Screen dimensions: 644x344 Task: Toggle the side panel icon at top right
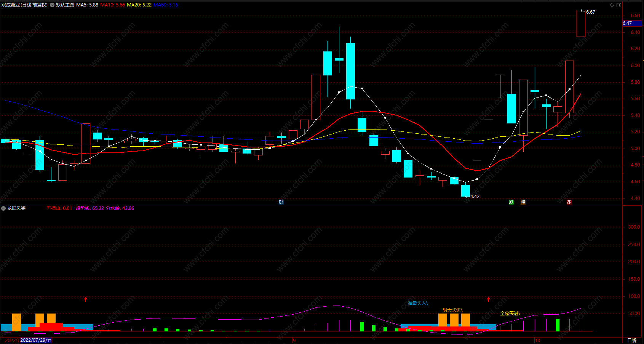619,5
